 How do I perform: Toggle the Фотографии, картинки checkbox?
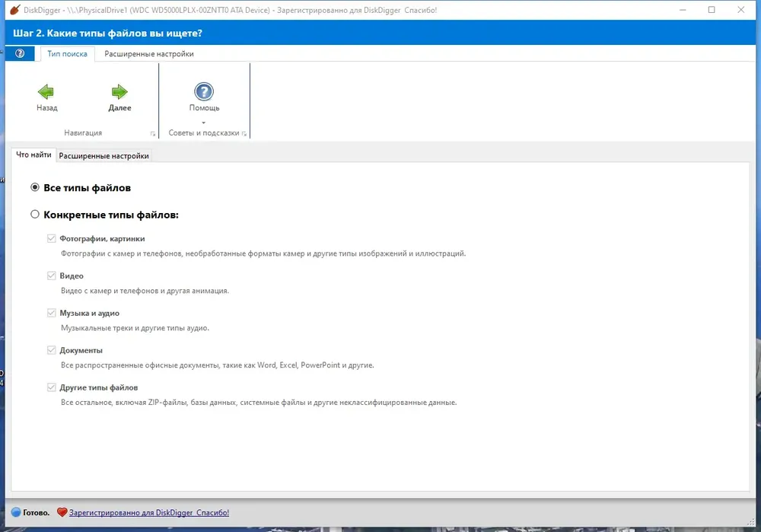tap(52, 238)
